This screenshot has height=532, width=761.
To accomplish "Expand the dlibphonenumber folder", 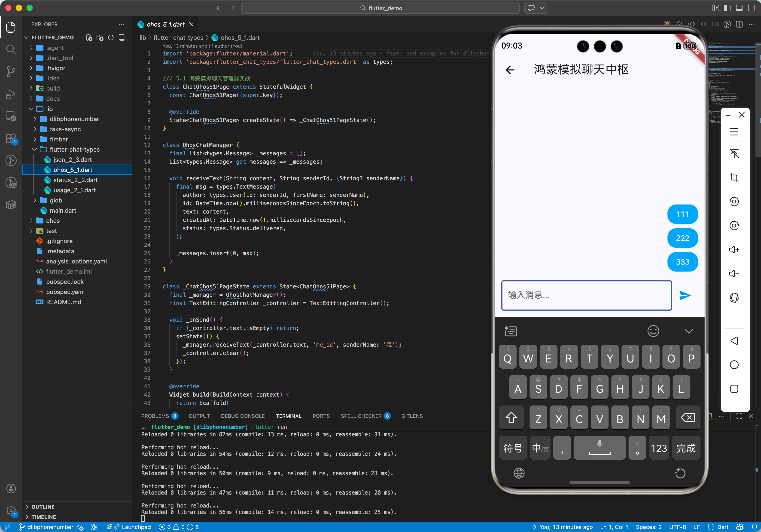I will point(74,119).
